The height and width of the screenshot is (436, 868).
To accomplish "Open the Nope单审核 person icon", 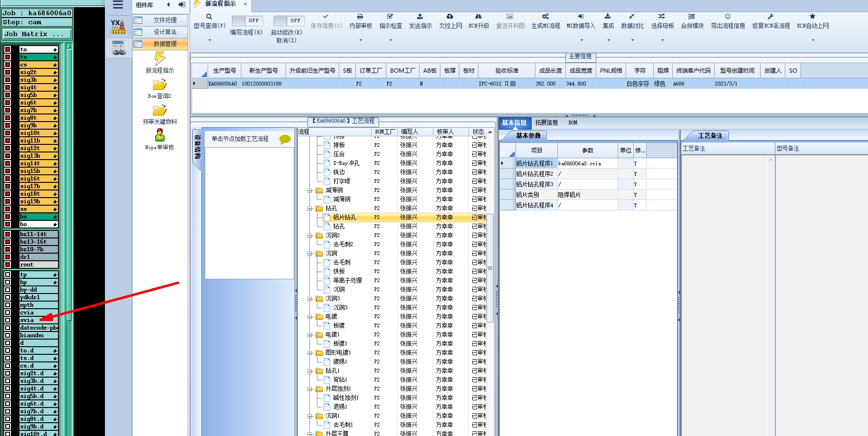I will coord(160,136).
